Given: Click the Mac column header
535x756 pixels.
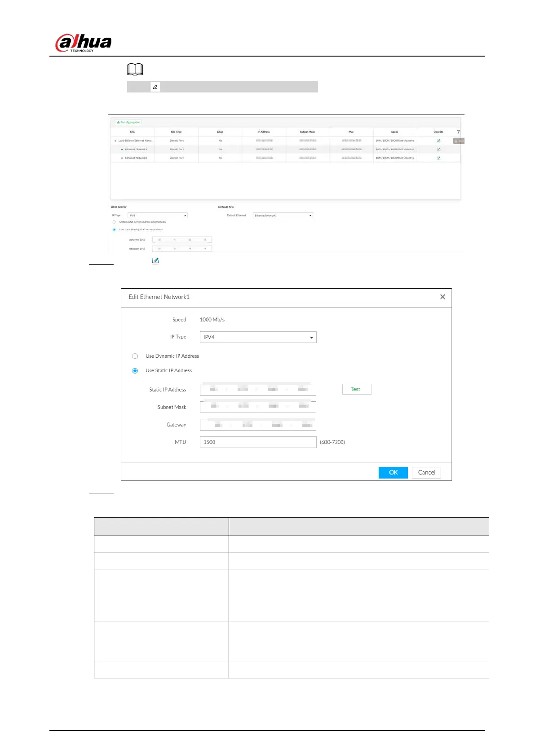Looking at the screenshot, I should pyautogui.click(x=351, y=132).
